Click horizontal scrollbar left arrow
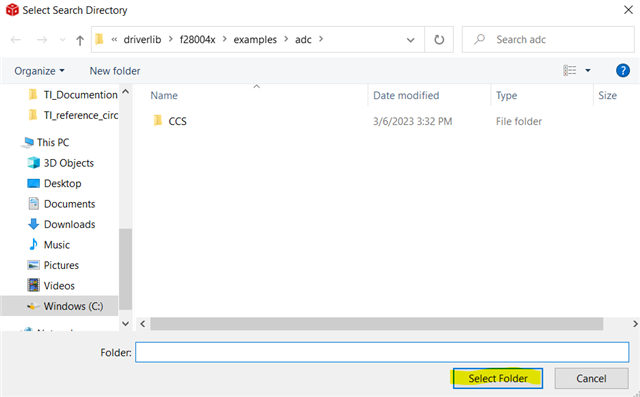 pos(142,324)
